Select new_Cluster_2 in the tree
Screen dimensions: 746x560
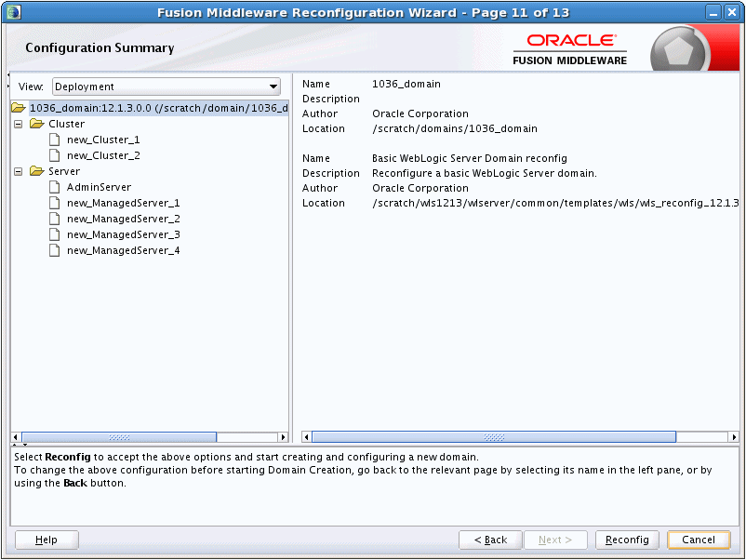tap(103, 155)
